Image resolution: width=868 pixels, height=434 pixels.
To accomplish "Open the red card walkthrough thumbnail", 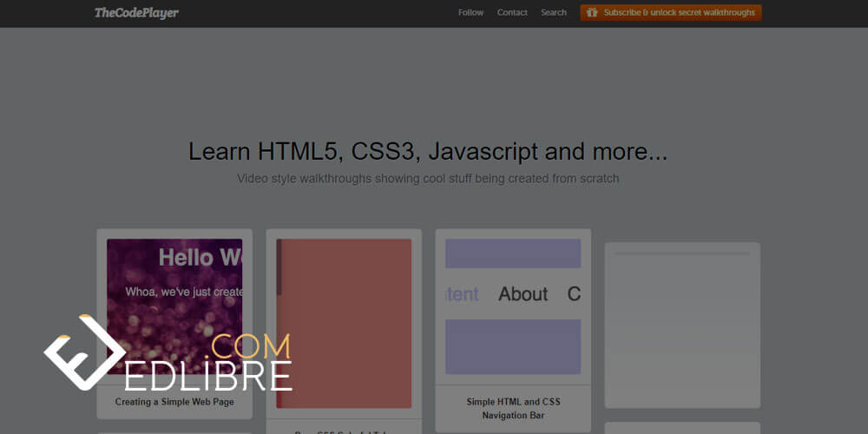I will [x=344, y=323].
